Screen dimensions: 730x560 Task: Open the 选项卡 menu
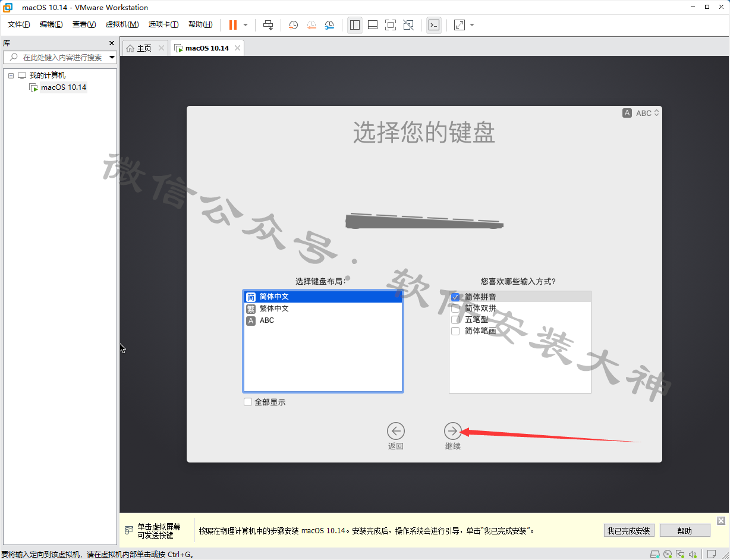point(163,24)
